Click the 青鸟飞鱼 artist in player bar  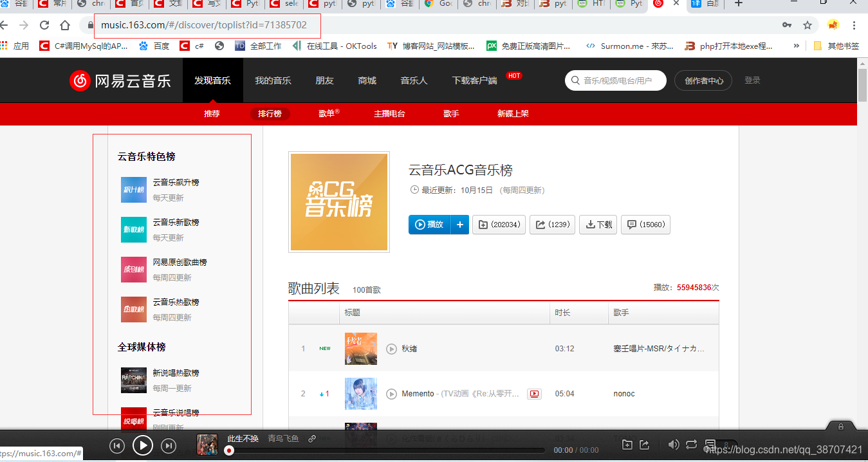[283, 439]
